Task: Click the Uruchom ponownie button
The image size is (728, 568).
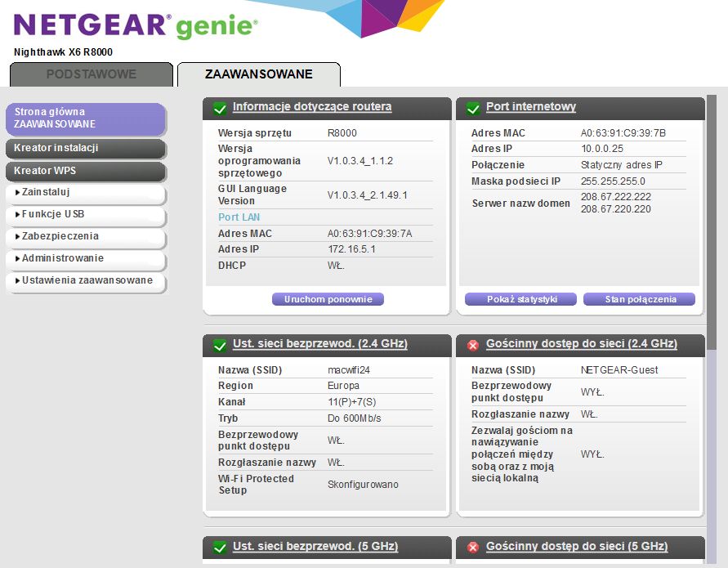Action: 328,299
